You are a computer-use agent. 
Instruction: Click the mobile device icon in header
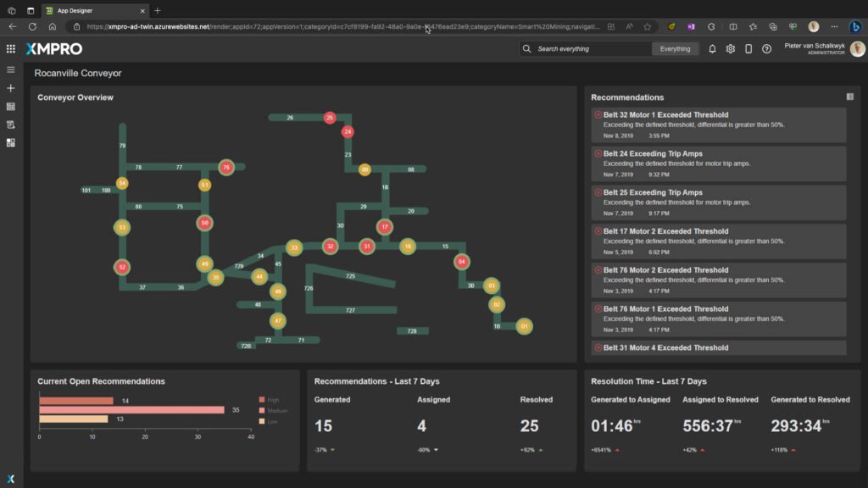coord(748,49)
